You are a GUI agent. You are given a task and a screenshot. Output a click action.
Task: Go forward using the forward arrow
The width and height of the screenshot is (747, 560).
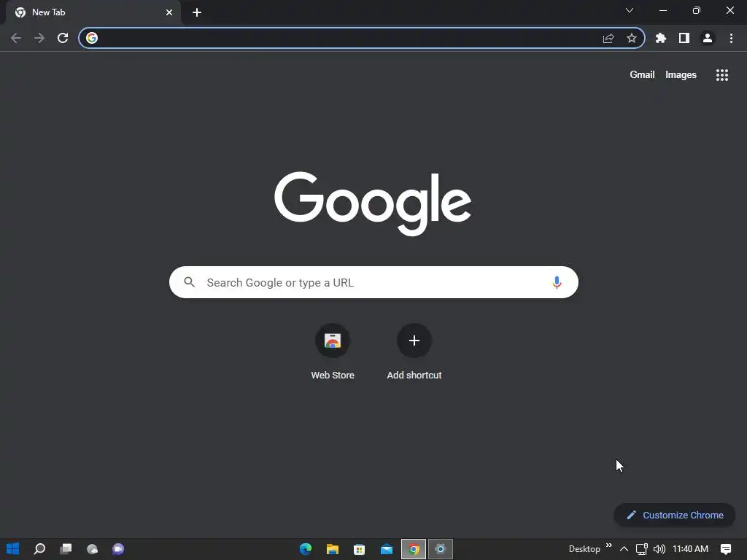click(x=39, y=38)
